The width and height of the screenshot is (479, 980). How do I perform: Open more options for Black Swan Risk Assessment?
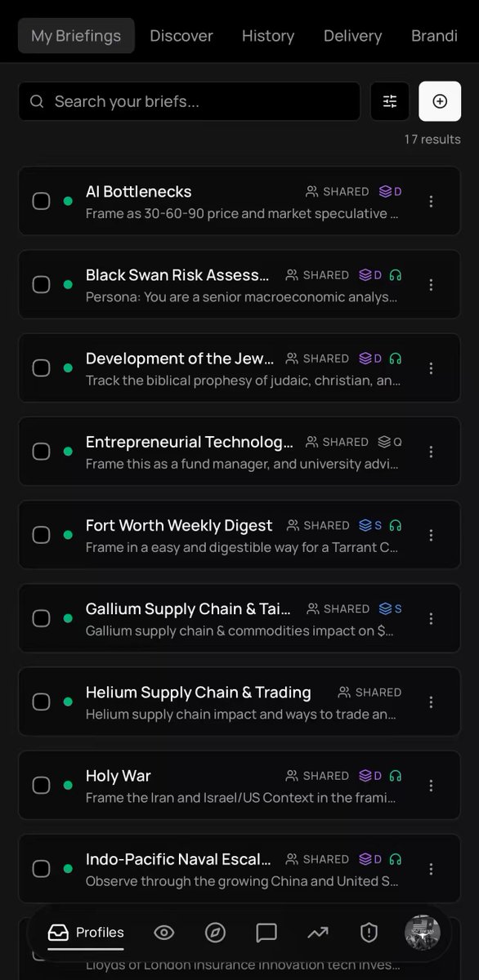click(x=432, y=285)
